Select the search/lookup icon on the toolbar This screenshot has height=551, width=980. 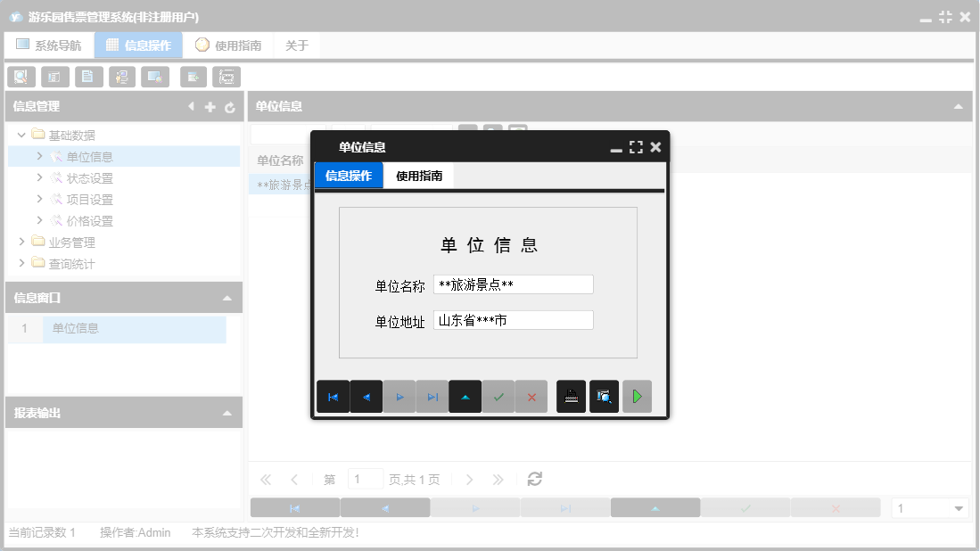coord(21,77)
